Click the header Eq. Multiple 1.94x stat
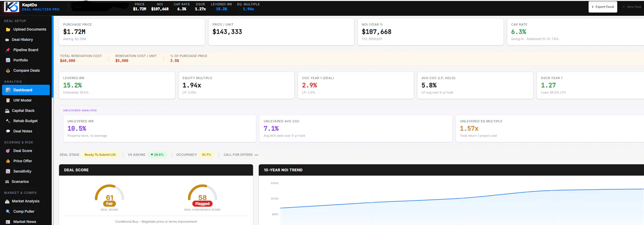 click(248, 7)
